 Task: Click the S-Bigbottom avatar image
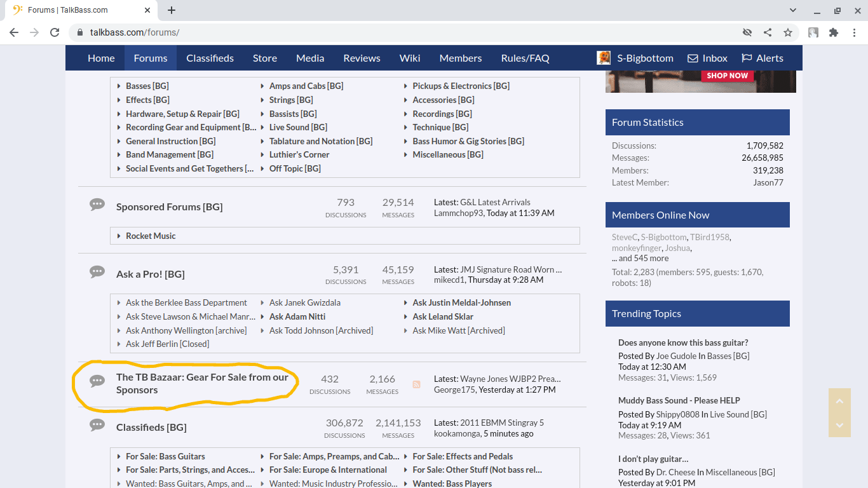(x=604, y=58)
